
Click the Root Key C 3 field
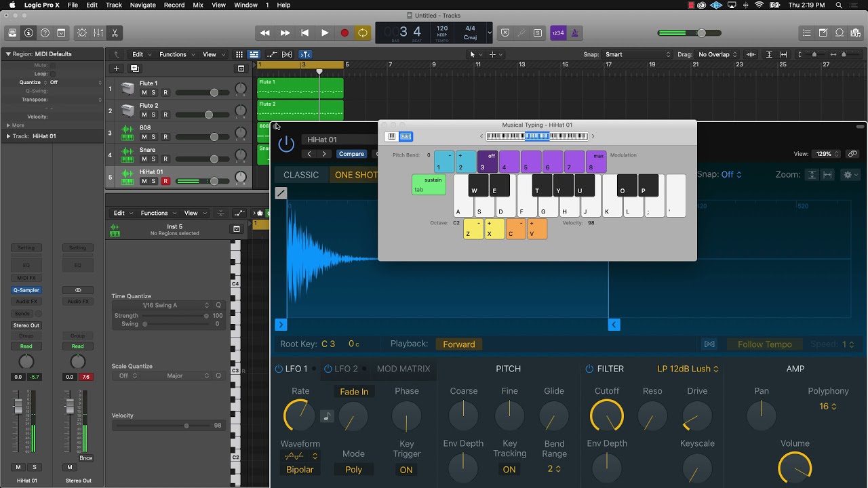[x=328, y=344]
